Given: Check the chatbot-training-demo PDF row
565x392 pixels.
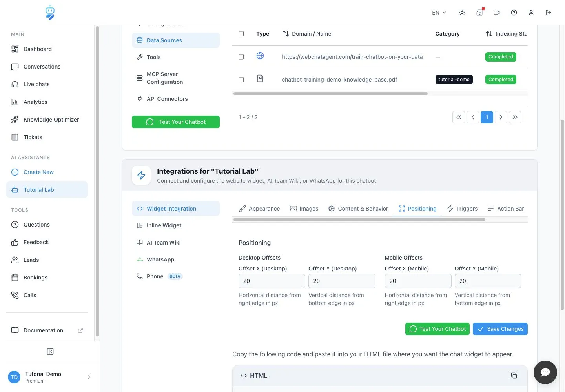Looking at the screenshot, I should pos(241,80).
